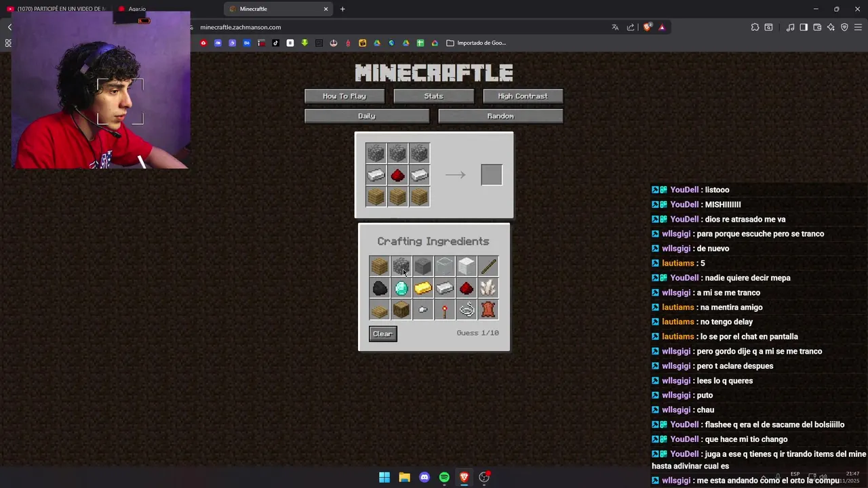Open the Windows Start menu
Image resolution: width=868 pixels, height=488 pixels.
(384, 477)
